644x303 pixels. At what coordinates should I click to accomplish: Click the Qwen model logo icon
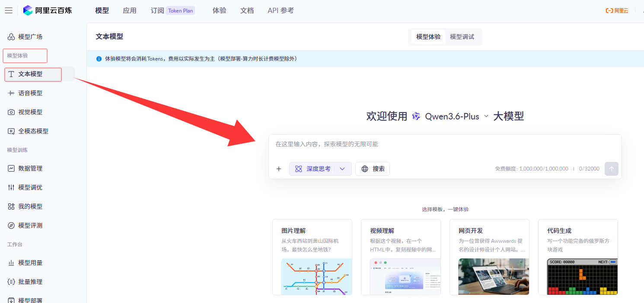tap(416, 116)
